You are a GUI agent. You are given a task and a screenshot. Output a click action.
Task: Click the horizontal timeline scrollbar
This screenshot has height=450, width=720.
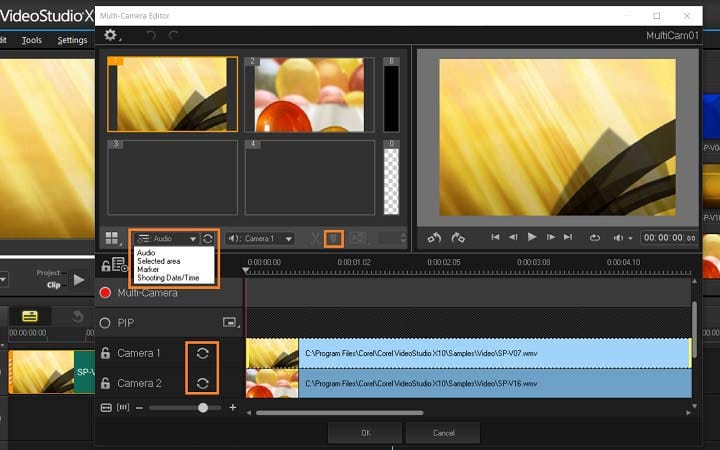339,413
